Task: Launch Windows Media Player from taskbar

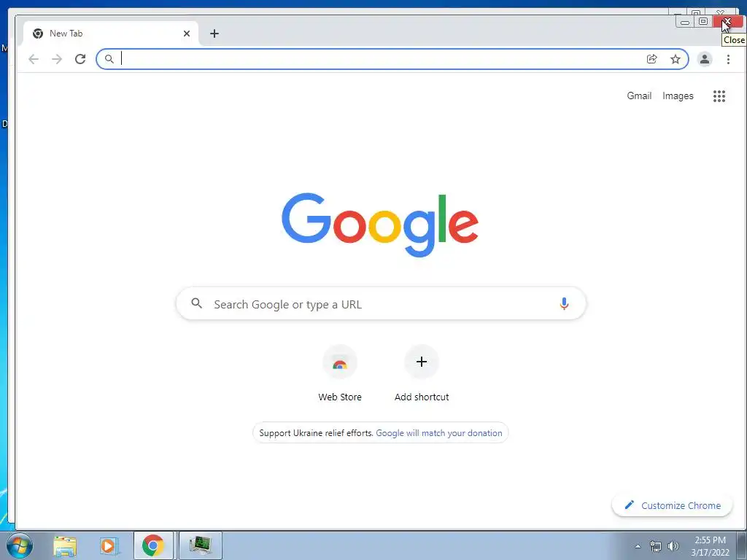Action: tap(109, 545)
